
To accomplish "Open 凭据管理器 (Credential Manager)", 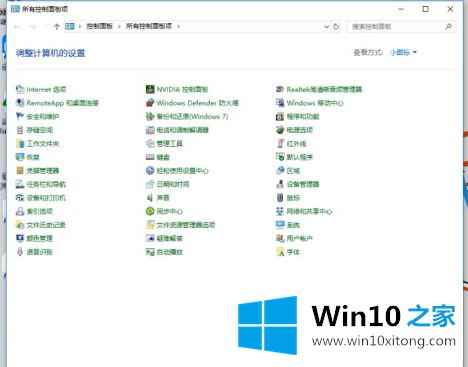I will (37, 171).
